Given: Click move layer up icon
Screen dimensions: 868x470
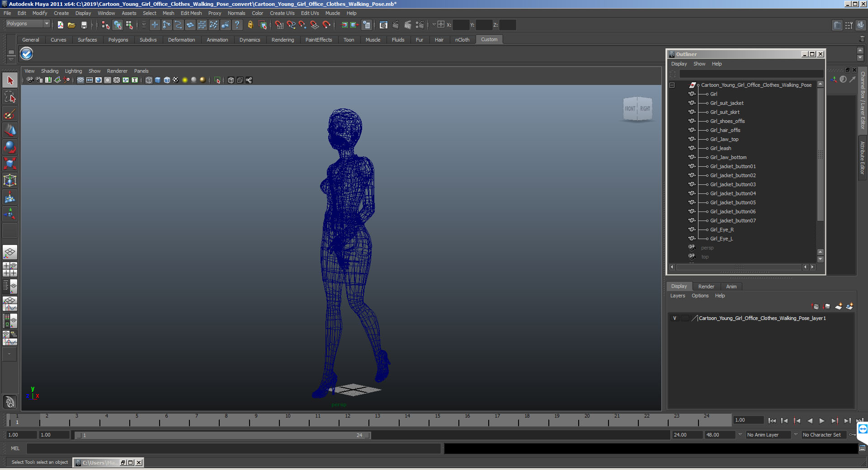Looking at the screenshot, I should coord(816,306).
